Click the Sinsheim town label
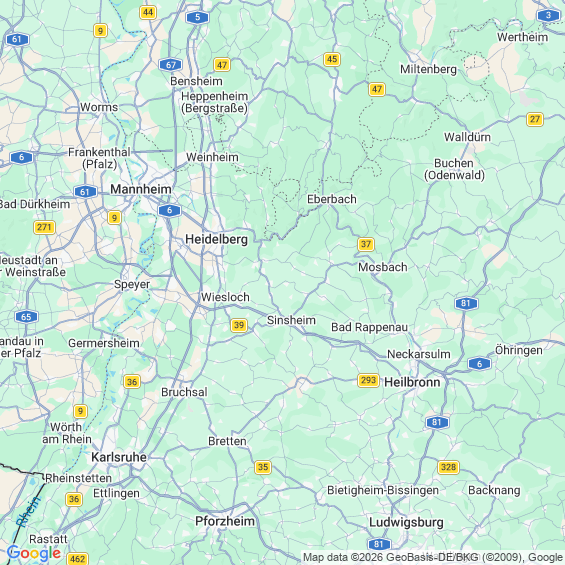The height and width of the screenshot is (565, 565). tap(291, 320)
